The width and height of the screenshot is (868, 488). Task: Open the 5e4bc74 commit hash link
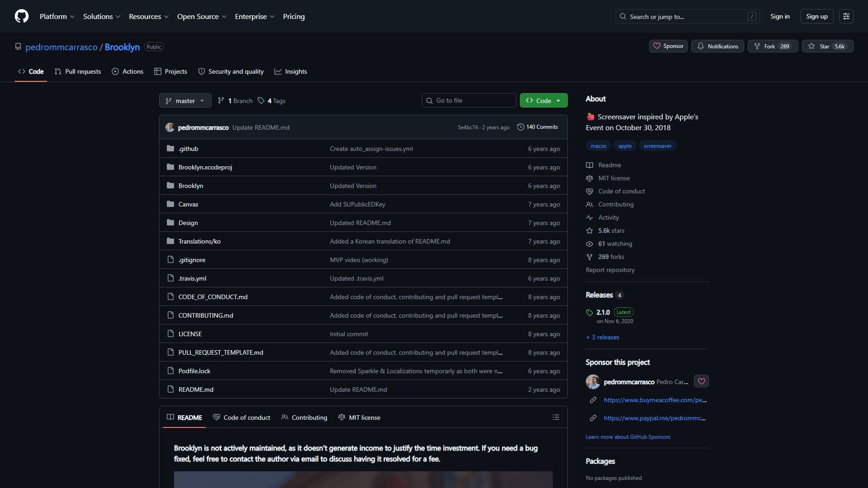[468, 127]
